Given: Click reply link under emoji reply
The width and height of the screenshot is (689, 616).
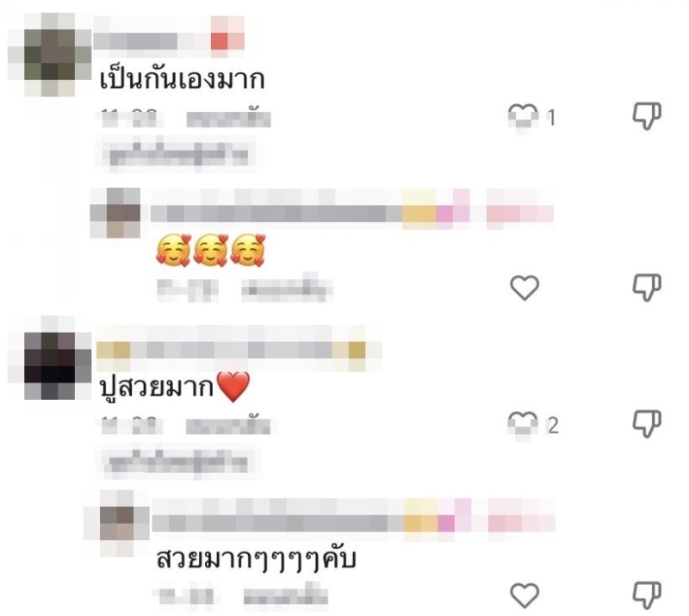Looking at the screenshot, I should point(287,289).
